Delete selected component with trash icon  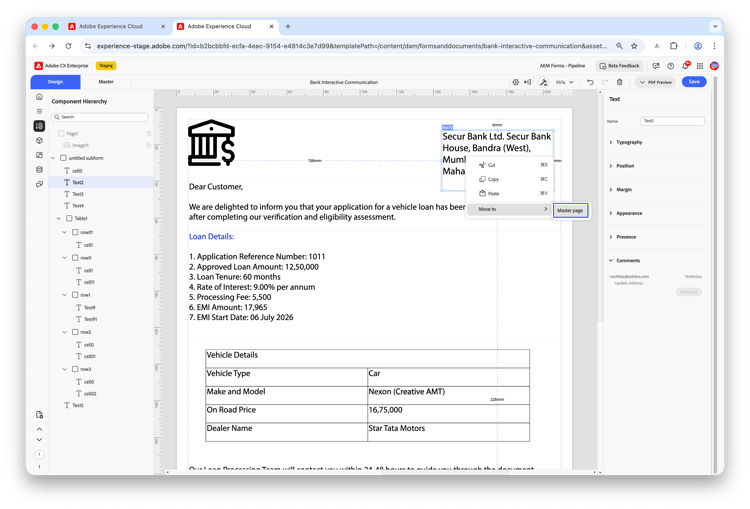pyautogui.click(x=619, y=82)
